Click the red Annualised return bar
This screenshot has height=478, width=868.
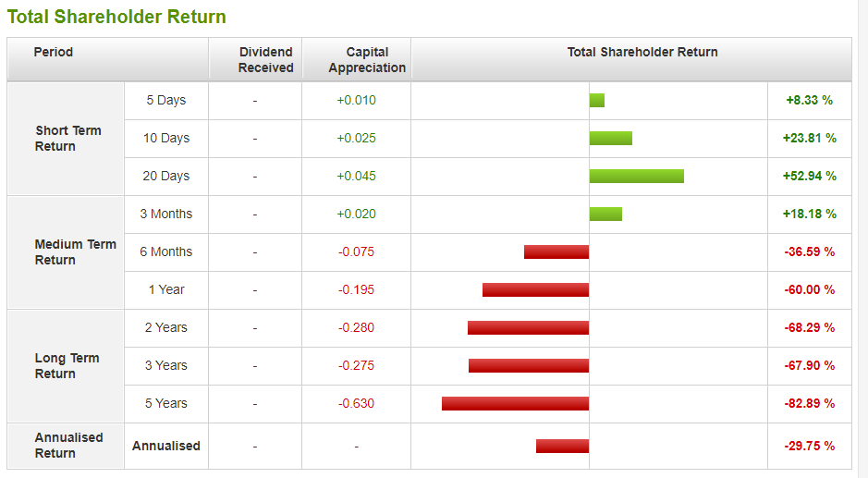(x=562, y=446)
